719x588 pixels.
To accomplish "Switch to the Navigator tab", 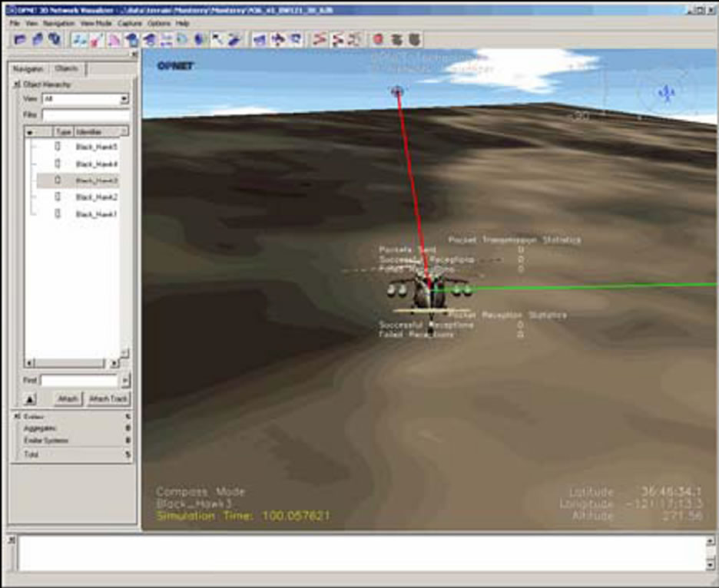I will pos(29,69).
